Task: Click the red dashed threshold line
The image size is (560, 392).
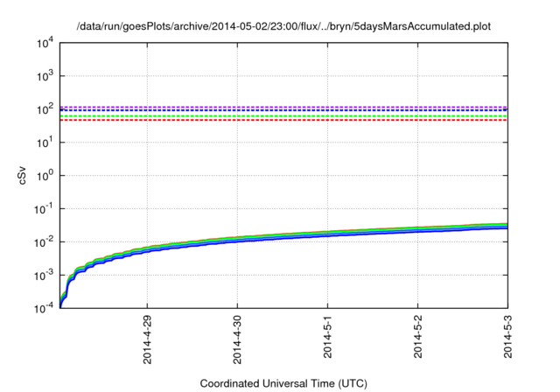Action: (283, 120)
